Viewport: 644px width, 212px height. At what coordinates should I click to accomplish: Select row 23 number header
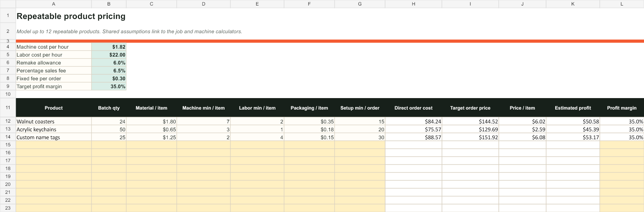(8, 208)
